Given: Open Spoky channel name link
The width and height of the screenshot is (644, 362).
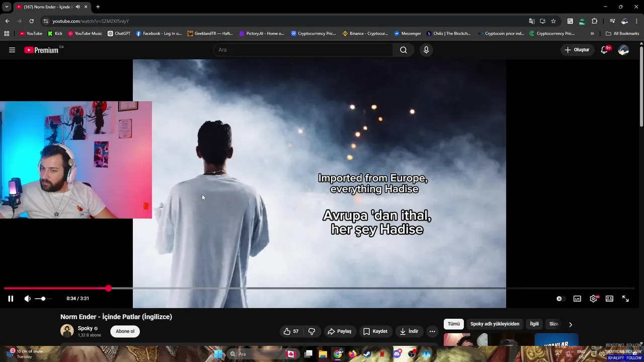Looking at the screenshot, I should click(85, 328).
